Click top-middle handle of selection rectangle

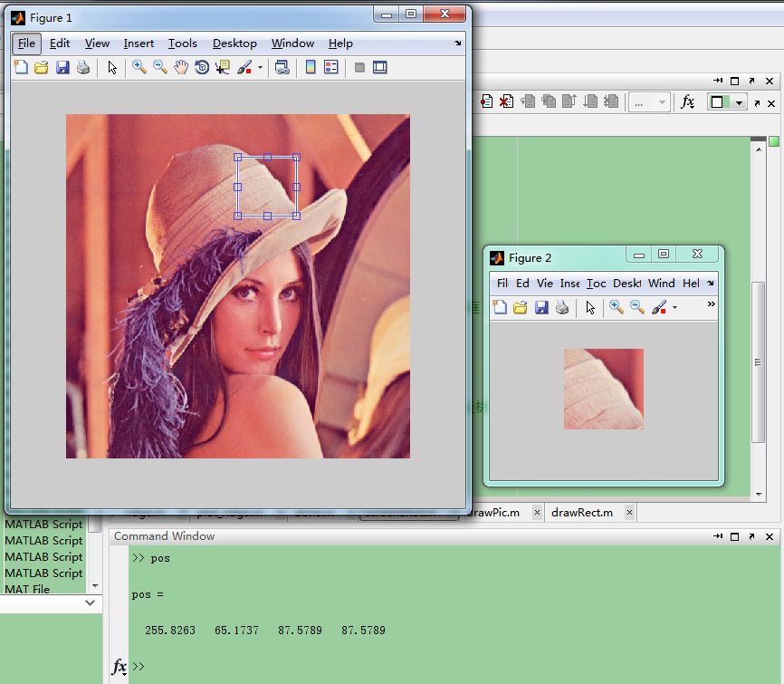(x=267, y=157)
